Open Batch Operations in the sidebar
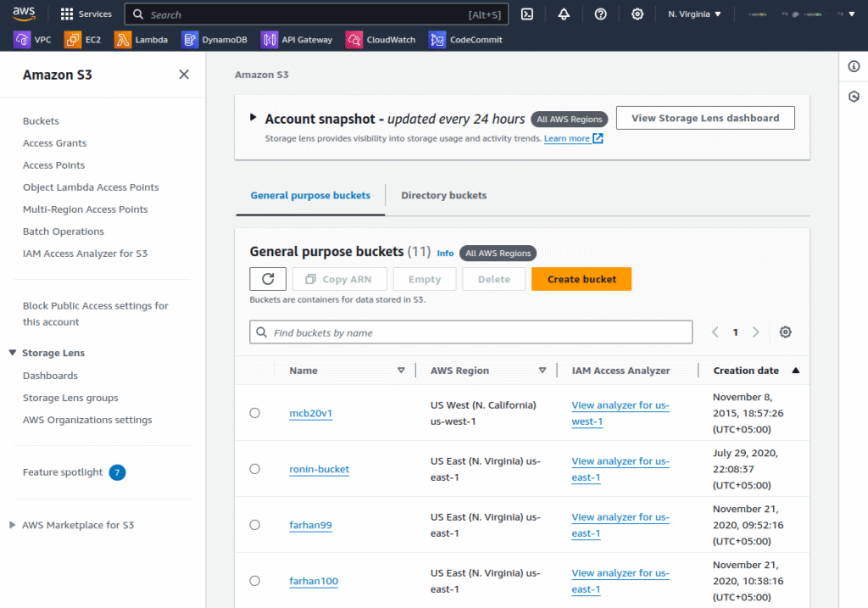This screenshot has height=608, width=868. [x=63, y=231]
